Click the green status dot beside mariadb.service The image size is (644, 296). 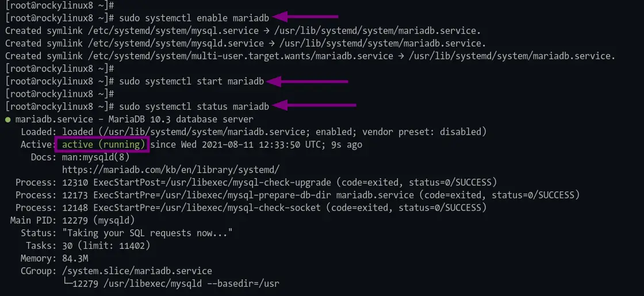(x=8, y=120)
